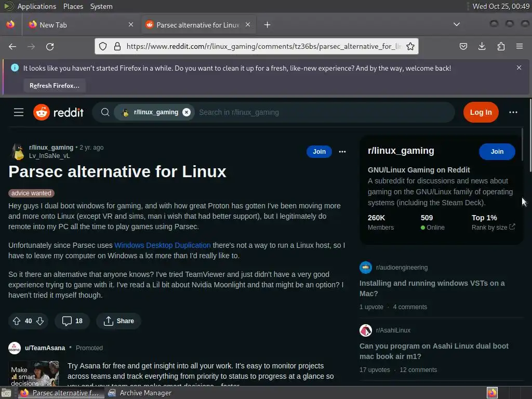Screen dimensions: 532x399
Task: Open r/linux_gaming link above post title
Action: click(51, 148)
